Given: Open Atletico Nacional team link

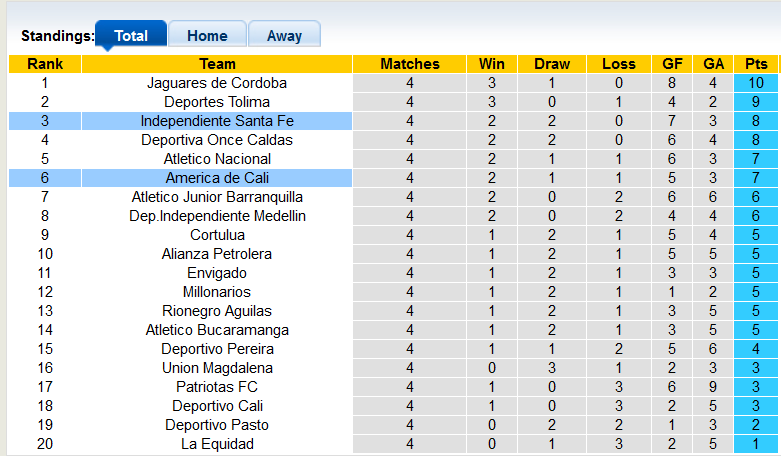Looking at the screenshot, I should pyautogui.click(x=217, y=159).
